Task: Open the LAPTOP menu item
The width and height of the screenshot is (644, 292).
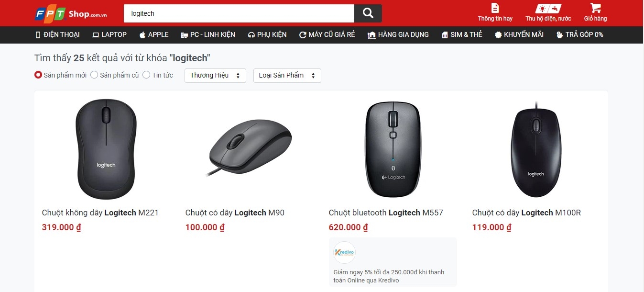Action: [x=109, y=34]
